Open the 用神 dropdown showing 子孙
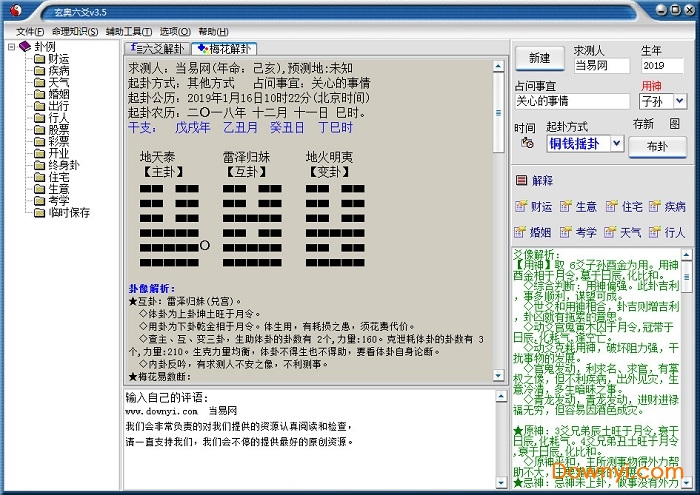The height and width of the screenshot is (495, 700). coord(679,101)
